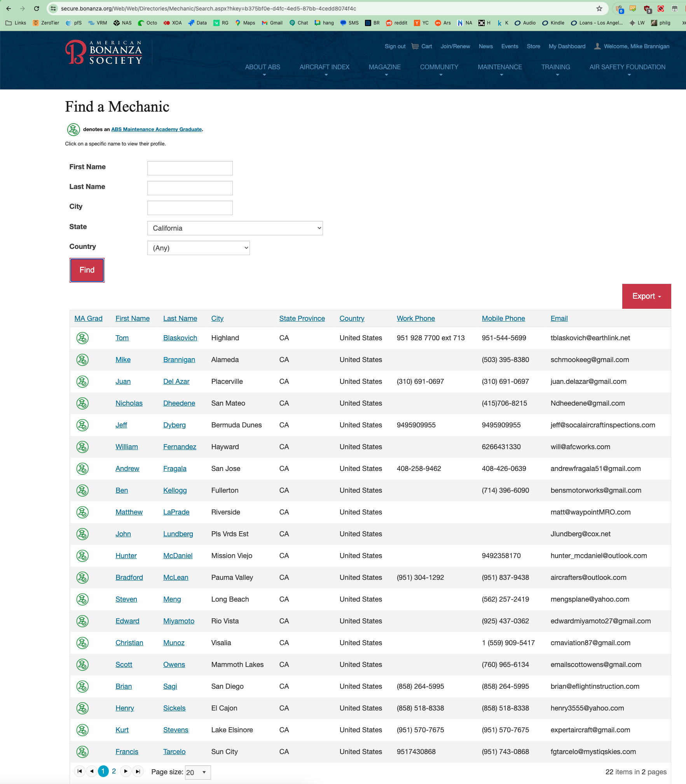The image size is (686, 784).
Task: Go to the last results page
Action: pyautogui.click(x=138, y=771)
